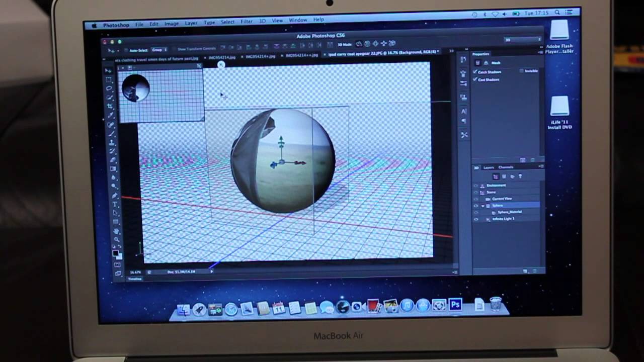The height and width of the screenshot is (362, 644).
Task: Choose the Scale 3D Object mode icon
Action: tap(392, 44)
